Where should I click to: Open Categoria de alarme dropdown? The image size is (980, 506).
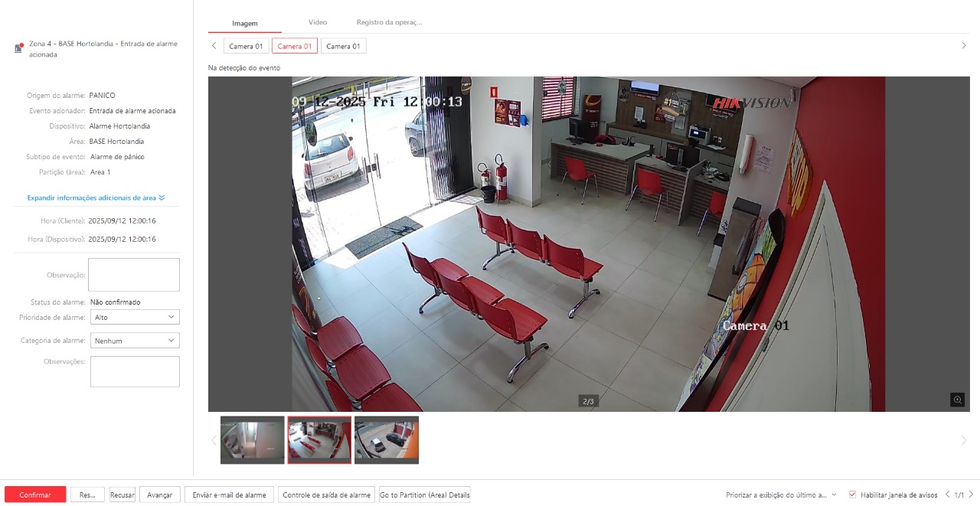[x=135, y=341]
